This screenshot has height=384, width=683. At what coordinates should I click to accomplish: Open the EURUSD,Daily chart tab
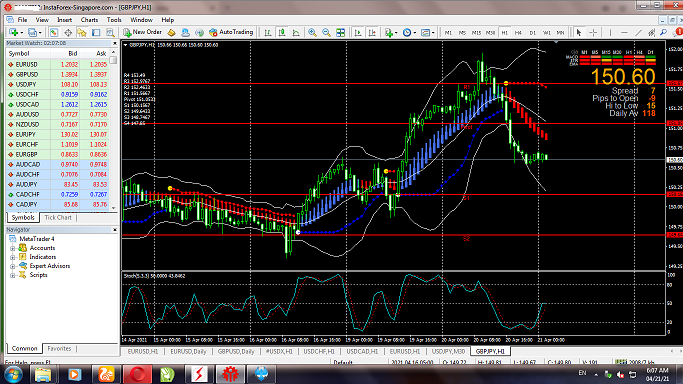pos(189,351)
